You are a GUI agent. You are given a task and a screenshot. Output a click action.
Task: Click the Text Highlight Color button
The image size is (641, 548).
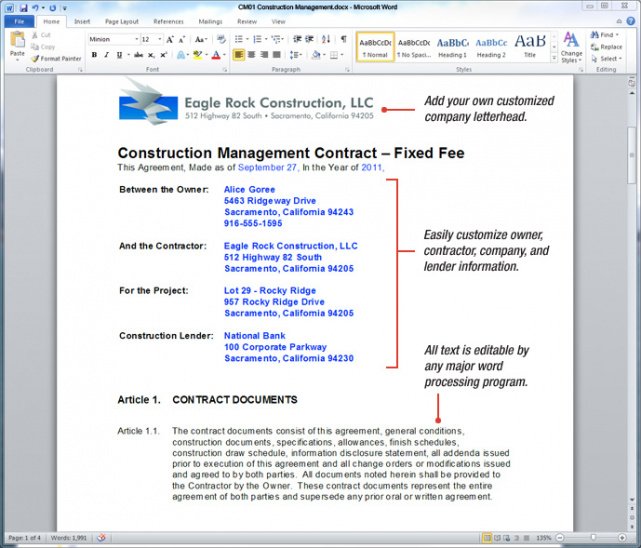(198, 55)
